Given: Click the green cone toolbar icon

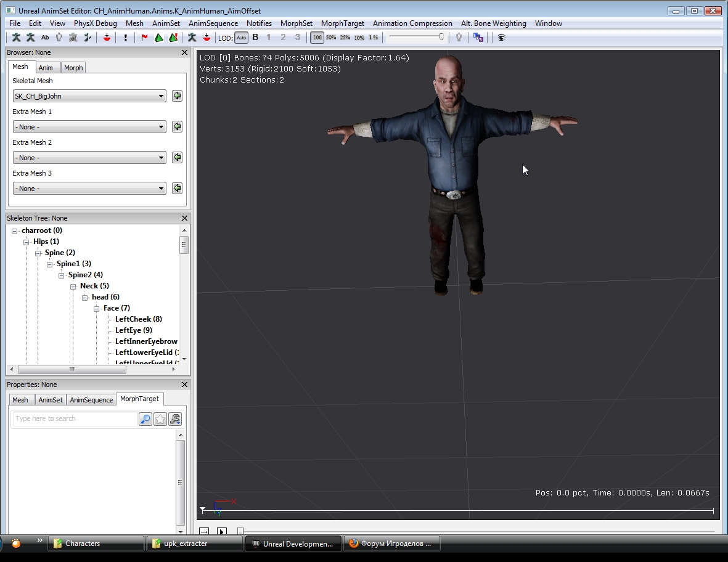Looking at the screenshot, I should coord(159,38).
